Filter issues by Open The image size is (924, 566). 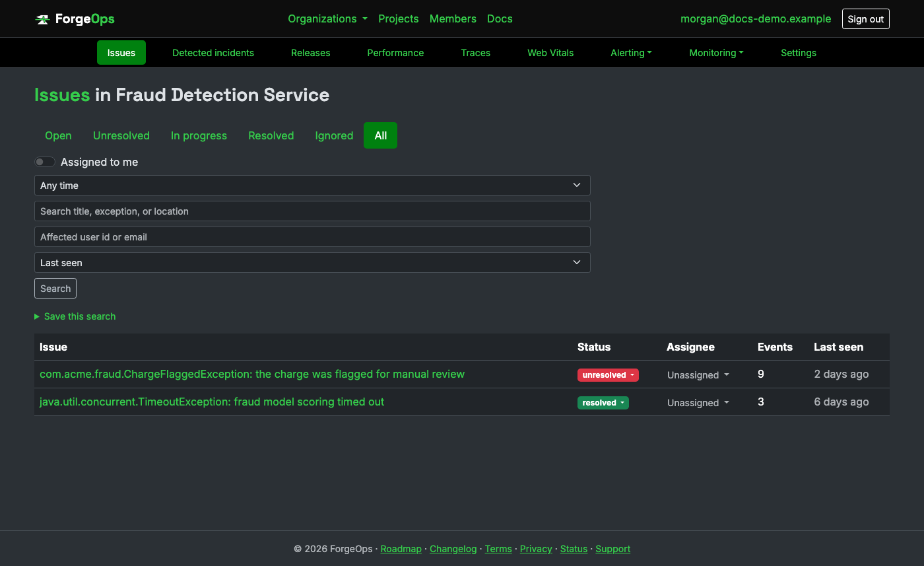coord(58,135)
